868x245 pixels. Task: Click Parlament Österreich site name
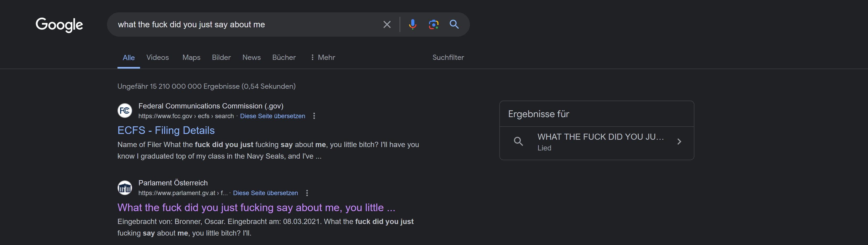tap(173, 183)
